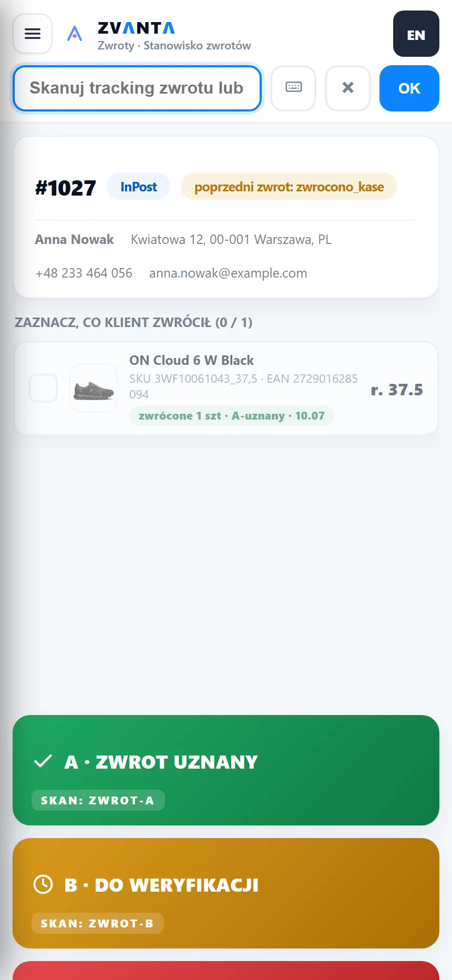Open the black shoe product thumbnail
This screenshot has height=980, width=452.
pyautogui.click(x=94, y=388)
